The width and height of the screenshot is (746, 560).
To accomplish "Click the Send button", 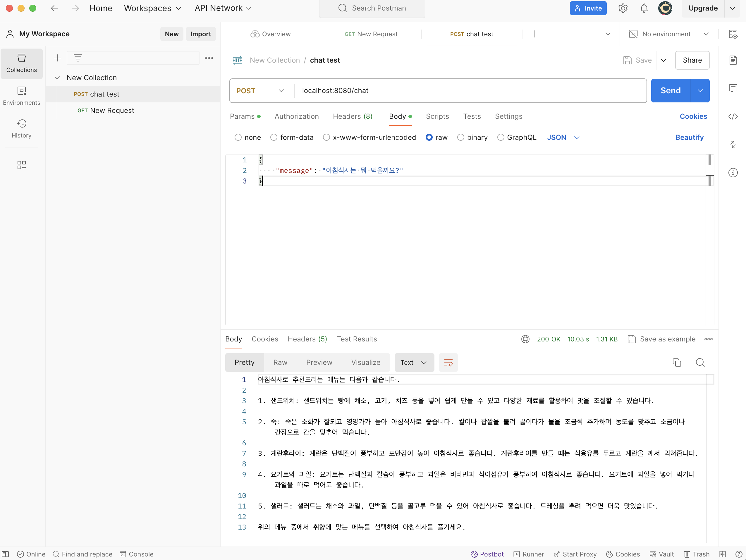I will (x=670, y=91).
